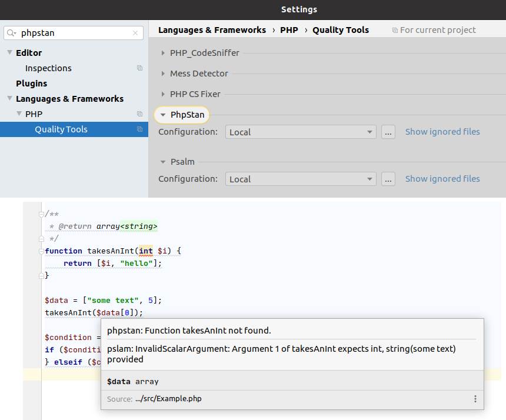The width and height of the screenshot is (506, 420).
Task: Click the Psalm configuration browse (...) button
Action: click(388, 179)
